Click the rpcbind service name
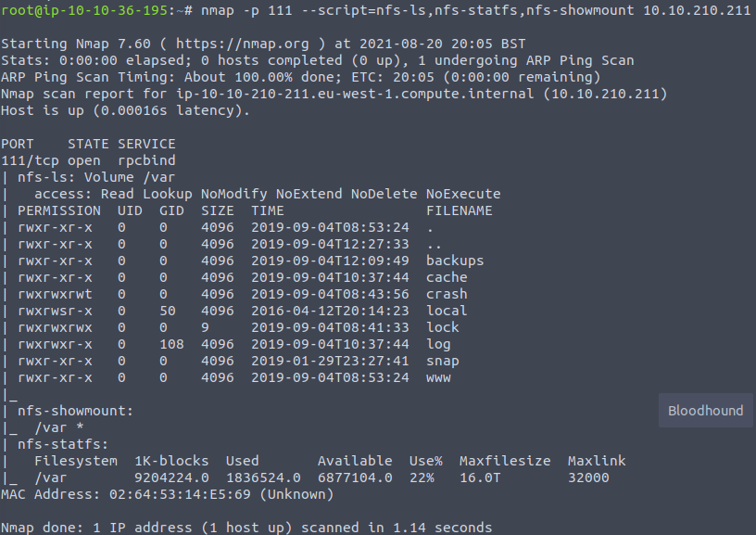 [x=146, y=160]
